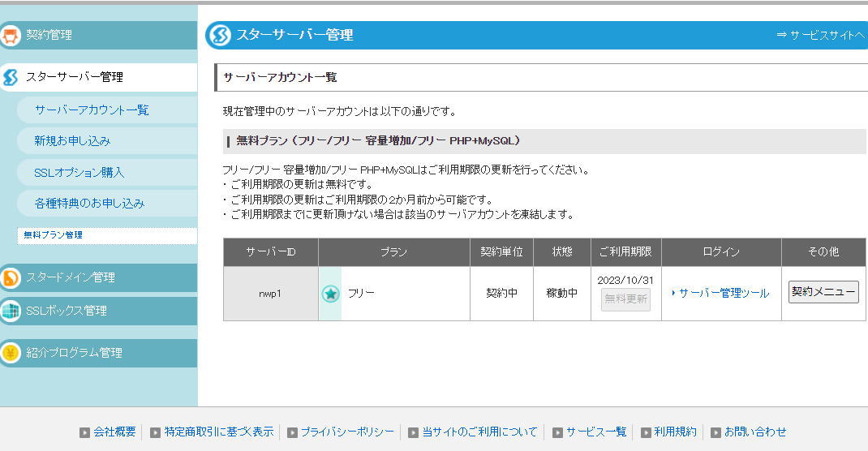Follow the サービスサイトへ link

click(x=821, y=35)
